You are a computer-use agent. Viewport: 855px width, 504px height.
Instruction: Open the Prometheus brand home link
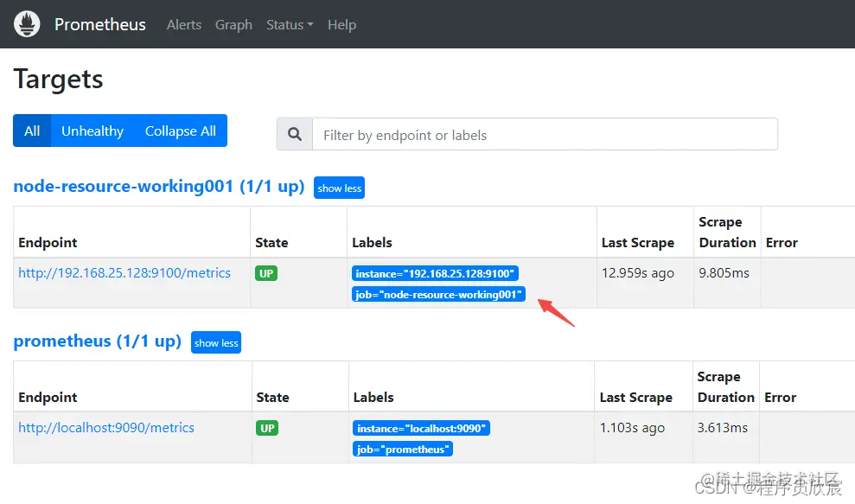point(99,24)
